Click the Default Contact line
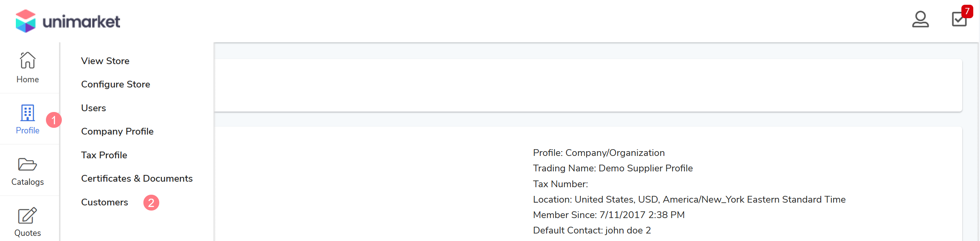980x241 pixels. [592, 230]
